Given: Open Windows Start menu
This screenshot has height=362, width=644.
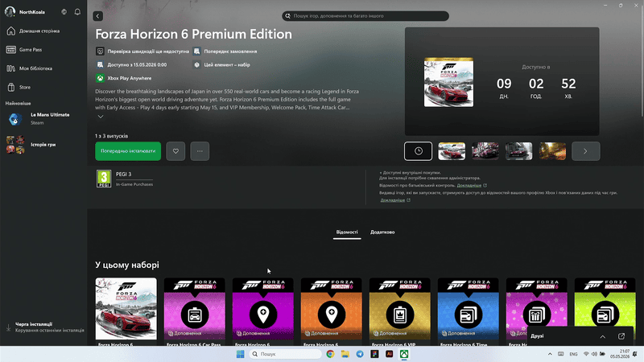Looking at the screenshot, I should (240, 354).
